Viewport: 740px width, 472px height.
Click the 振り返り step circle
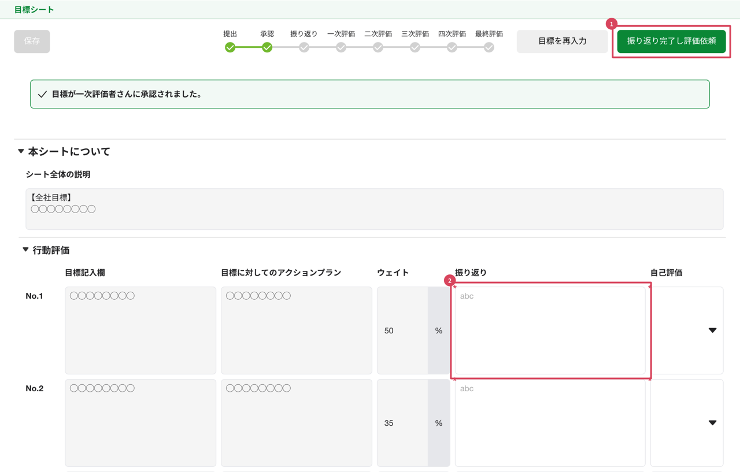[304, 47]
